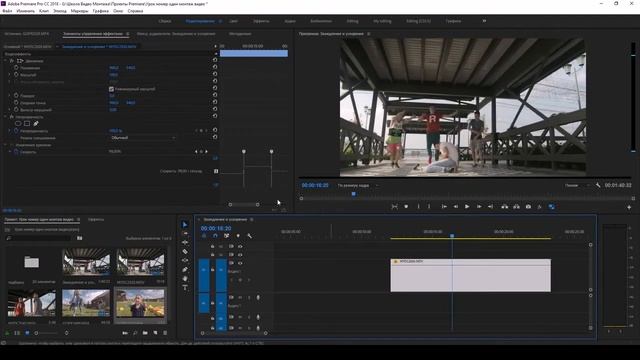The width and height of the screenshot is (640, 360).
Task: Add marker in program monitor controls
Action: click(406, 207)
